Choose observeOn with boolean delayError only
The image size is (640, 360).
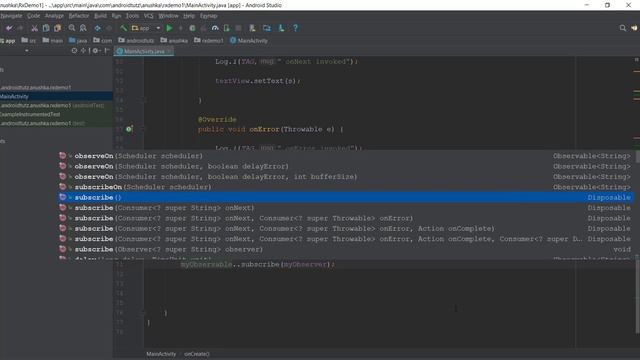[345, 167]
